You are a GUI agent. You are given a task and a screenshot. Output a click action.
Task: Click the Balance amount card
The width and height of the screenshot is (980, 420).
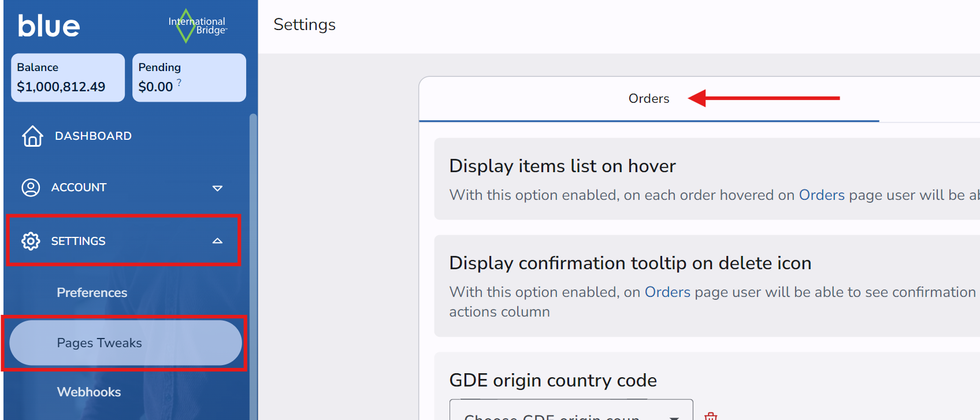coord(68,78)
